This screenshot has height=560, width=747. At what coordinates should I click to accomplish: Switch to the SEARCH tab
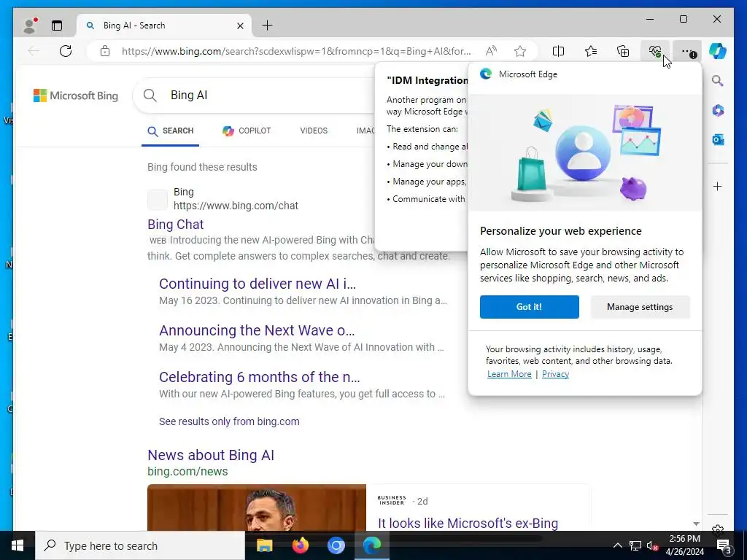coord(170,131)
